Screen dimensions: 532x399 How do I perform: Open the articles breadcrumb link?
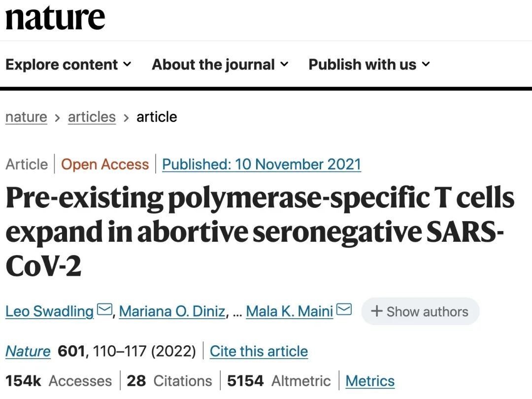[x=92, y=117]
